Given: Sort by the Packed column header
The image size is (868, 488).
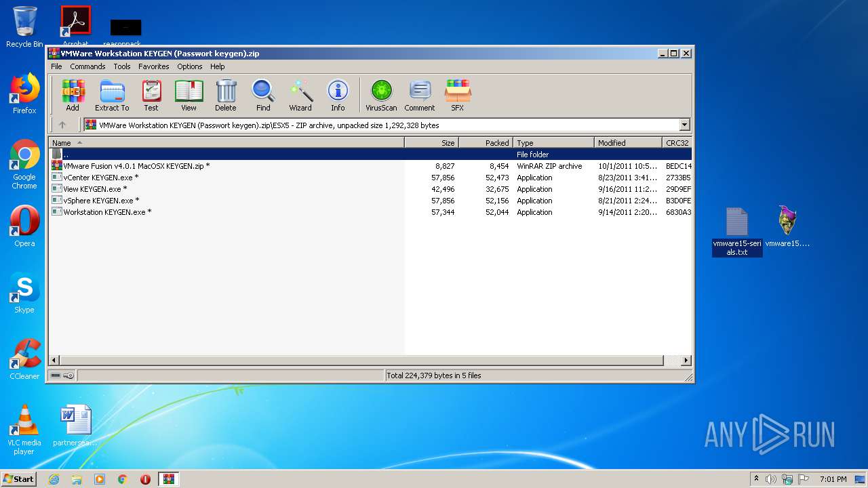Looking at the screenshot, I should 486,142.
